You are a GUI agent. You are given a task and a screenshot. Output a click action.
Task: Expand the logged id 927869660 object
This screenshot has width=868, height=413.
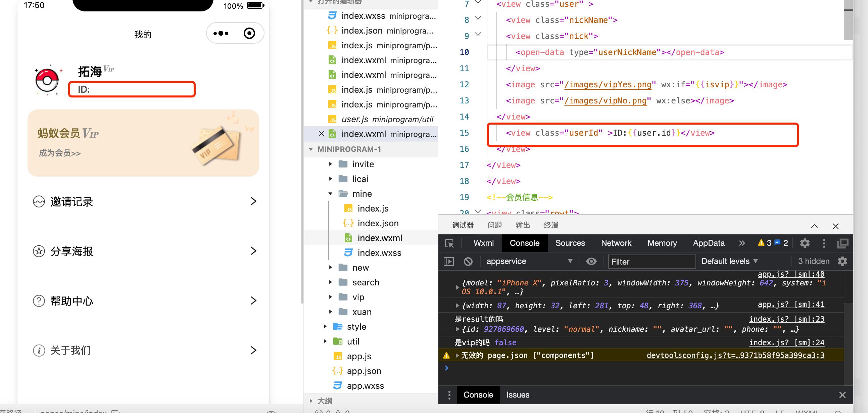tap(457, 329)
